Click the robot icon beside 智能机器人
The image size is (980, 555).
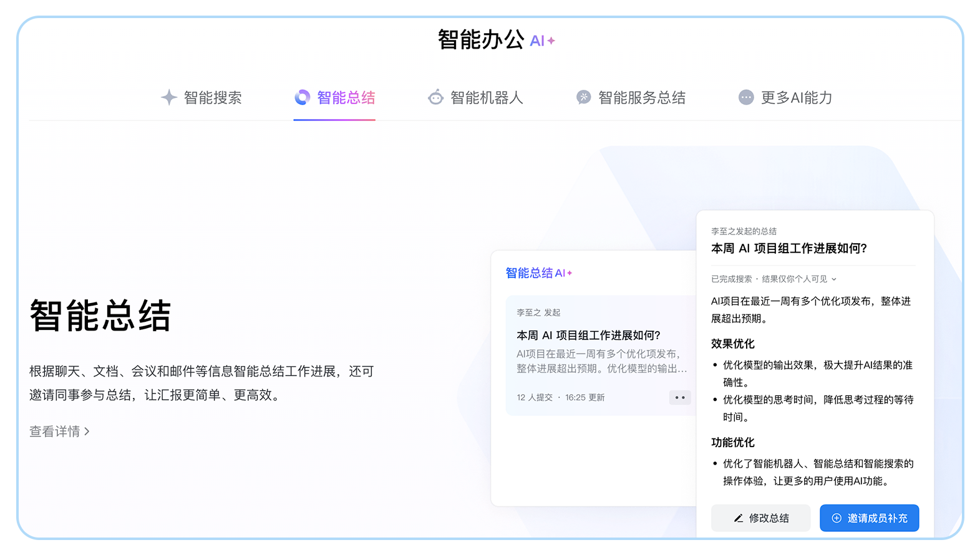[435, 97]
